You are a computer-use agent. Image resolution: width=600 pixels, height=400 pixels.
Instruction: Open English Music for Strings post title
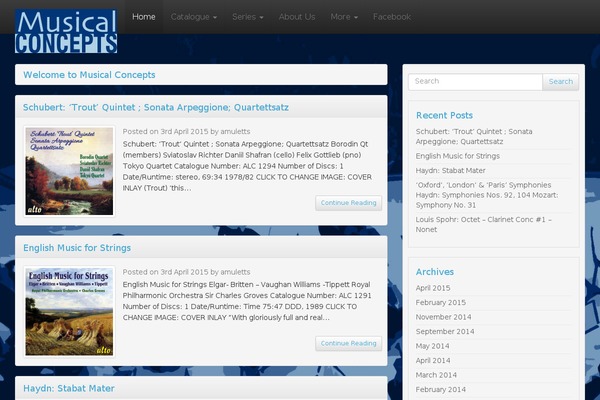77,248
